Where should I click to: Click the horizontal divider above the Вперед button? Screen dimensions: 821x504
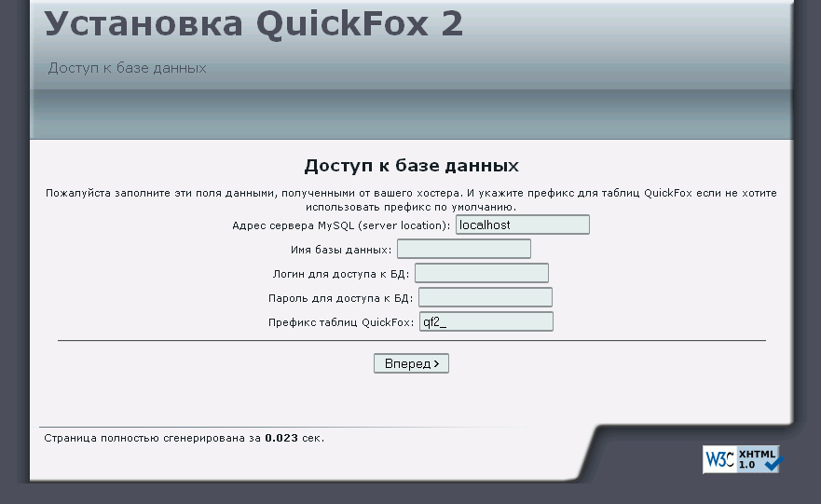point(411,341)
